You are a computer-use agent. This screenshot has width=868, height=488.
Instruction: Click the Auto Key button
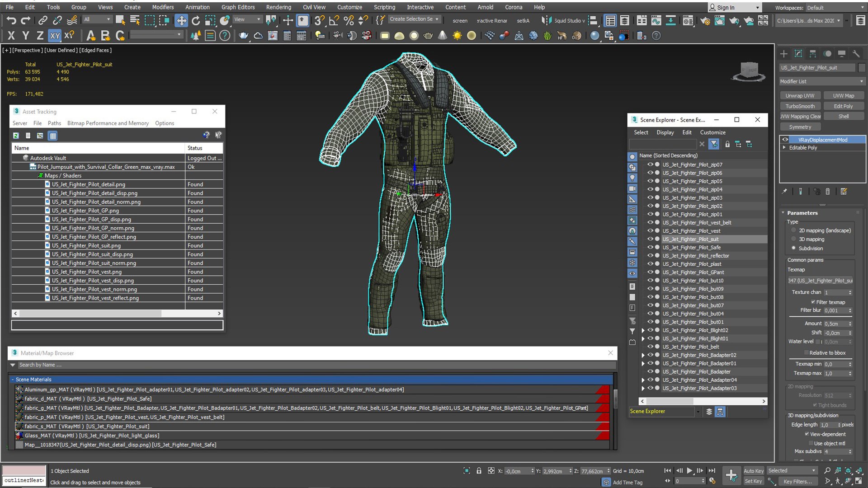pyautogui.click(x=753, y=471)
